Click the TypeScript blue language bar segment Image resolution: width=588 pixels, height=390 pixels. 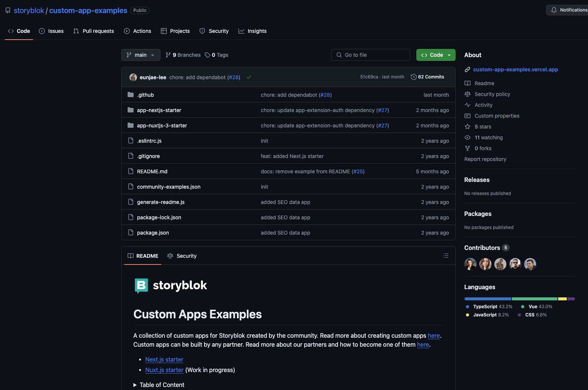(x=488, y=299)
